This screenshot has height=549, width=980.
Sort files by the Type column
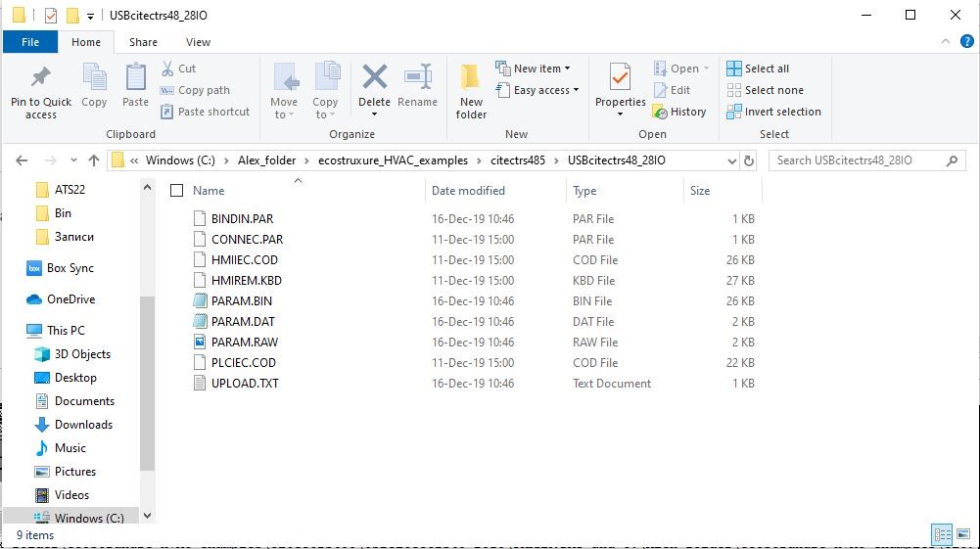pos(584,191)
